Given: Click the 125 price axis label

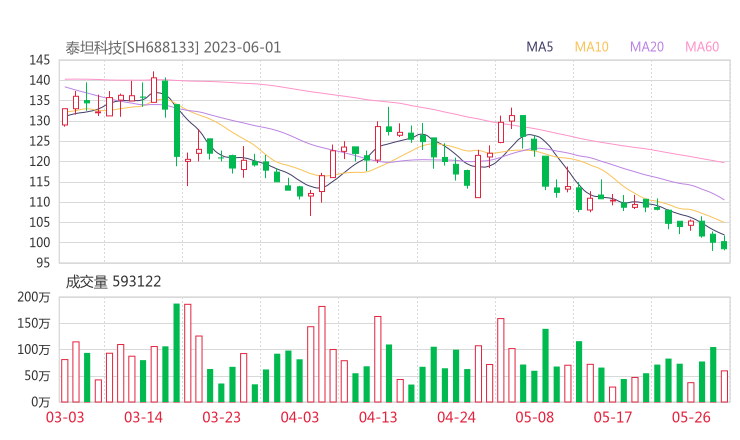Looking at the screenshot, I should click(x=39, y=141).
